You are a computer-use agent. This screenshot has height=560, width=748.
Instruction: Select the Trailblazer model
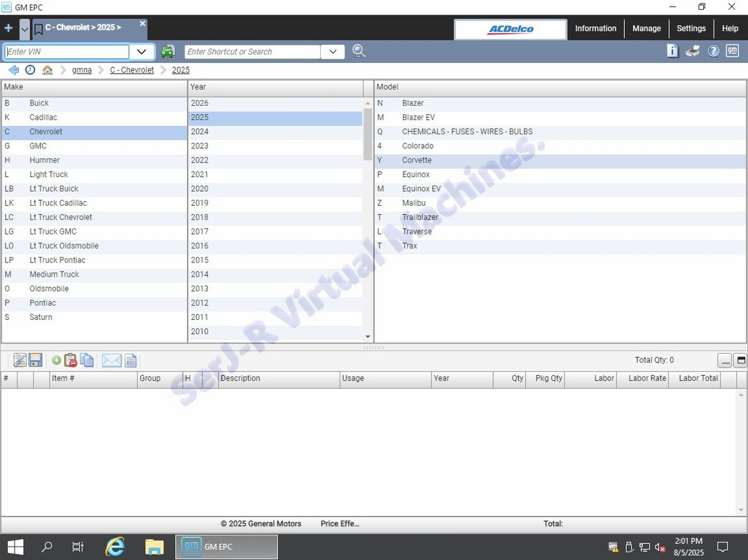(560, 217)
